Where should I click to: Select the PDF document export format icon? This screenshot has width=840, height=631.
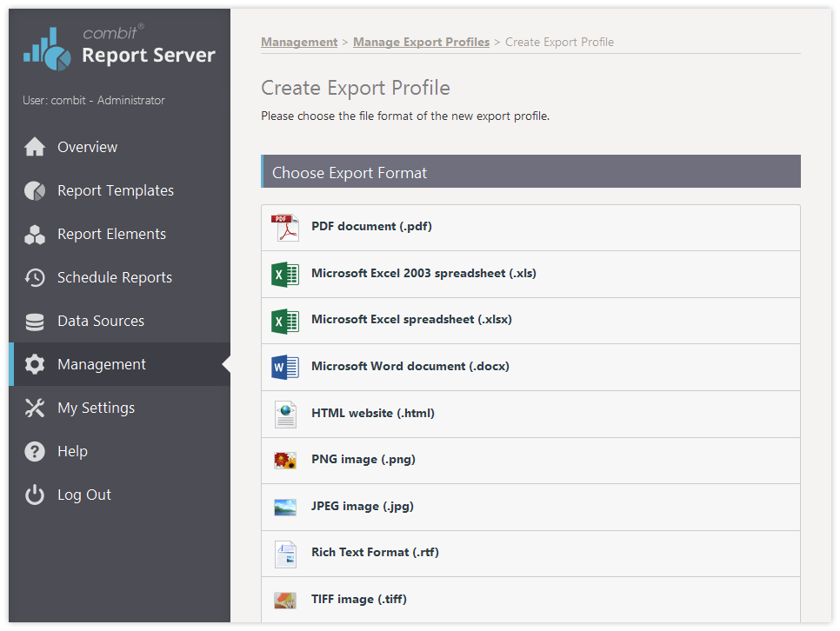(284, 226)
